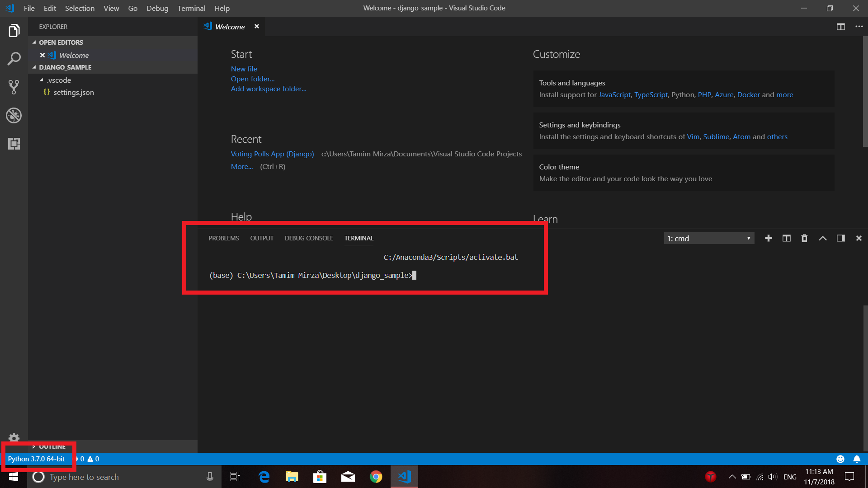Viewport: 868px width, 488px height.
Task: Click the More... recent link
Action: [242, 166]
